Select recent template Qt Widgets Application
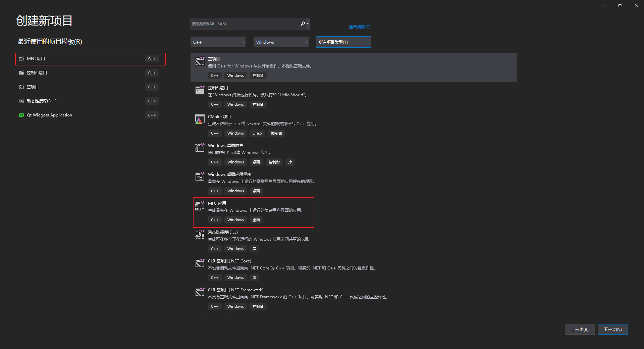The width and height of the screenshot is (644, 349). 90,115
